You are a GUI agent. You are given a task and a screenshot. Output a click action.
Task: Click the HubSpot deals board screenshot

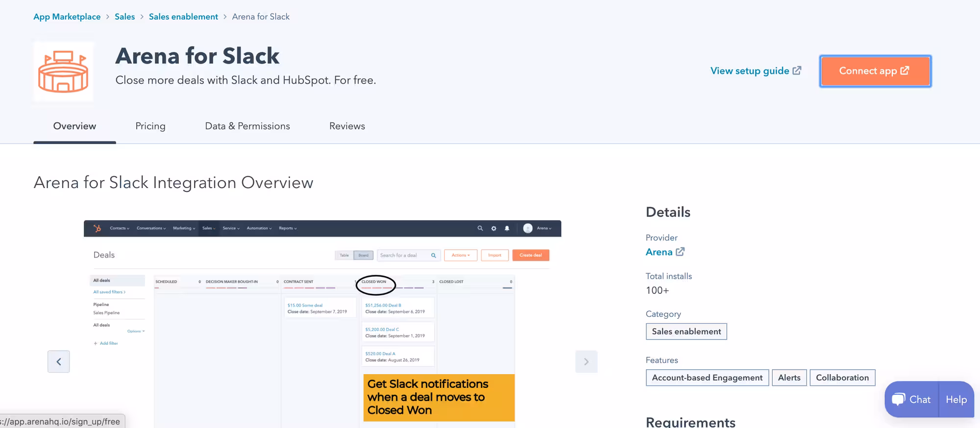coord(322,324)
